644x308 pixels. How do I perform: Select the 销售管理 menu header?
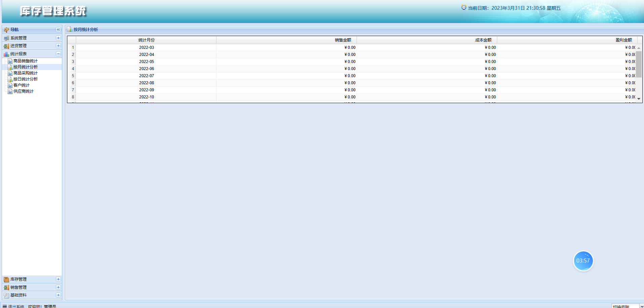point(32,287)
